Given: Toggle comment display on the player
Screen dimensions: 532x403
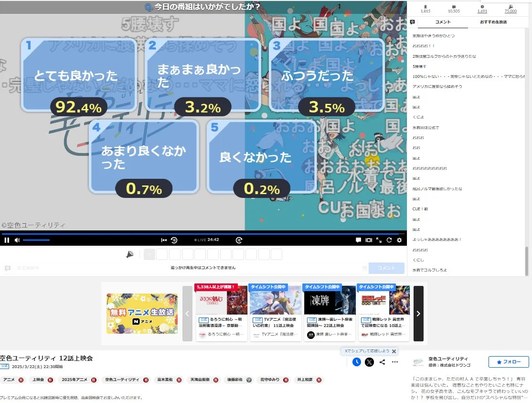Looking at the screenshot, I should tap(358, 240).
